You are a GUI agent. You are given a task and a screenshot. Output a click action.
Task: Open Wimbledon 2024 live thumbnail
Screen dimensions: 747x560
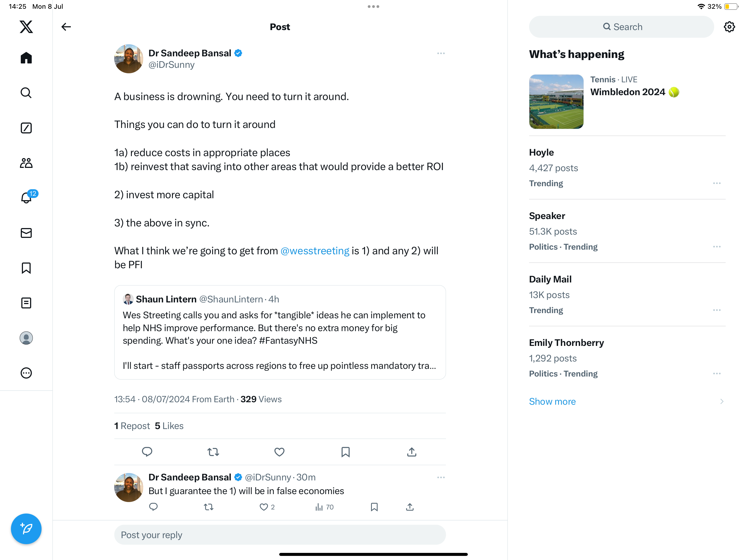(556, 102)
